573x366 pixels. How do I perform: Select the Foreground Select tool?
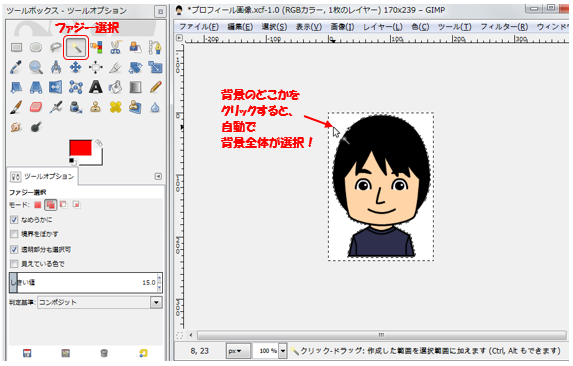click(x=136, y=47)
